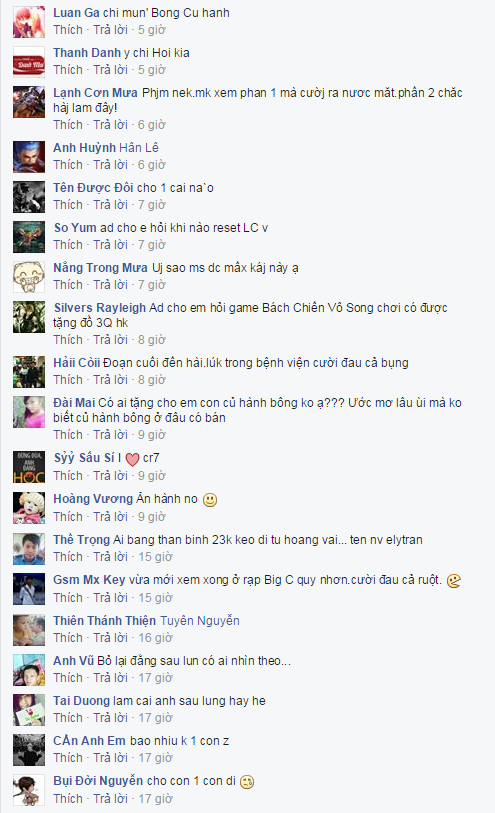
Task: Open tagged user Tuyên Nguyễn
Action: click(200, 621)
